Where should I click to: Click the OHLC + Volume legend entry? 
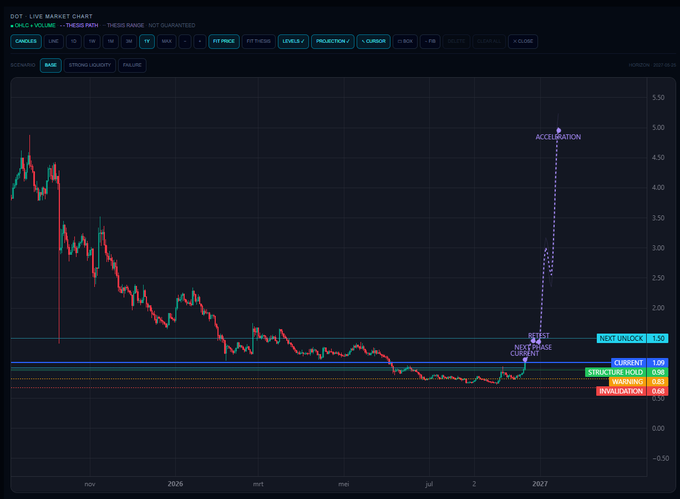pos(33,26)
